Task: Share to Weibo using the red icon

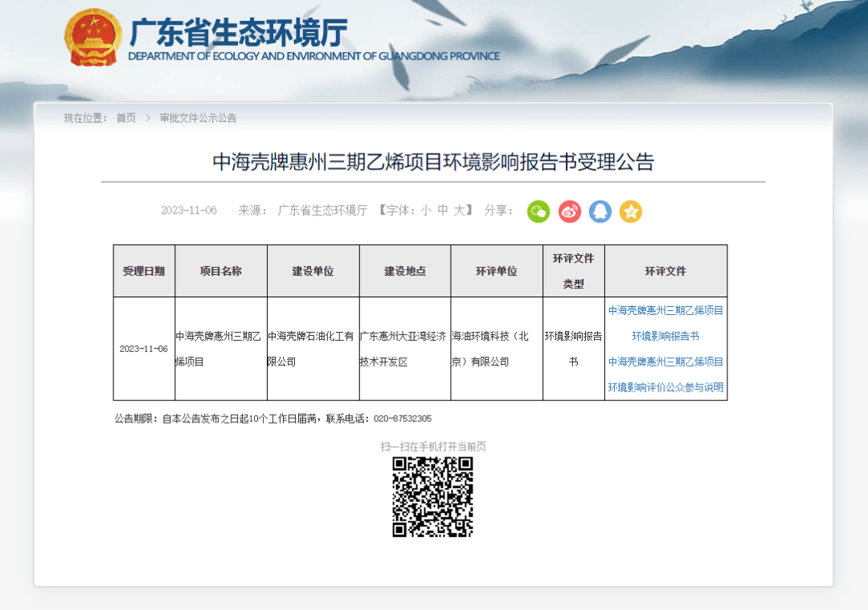Action: point(569,211)
